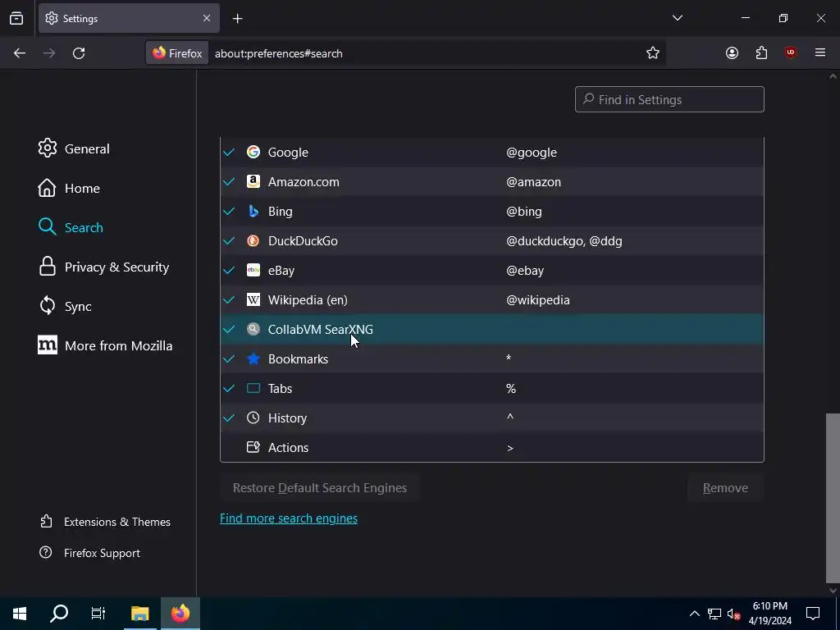This screenshot has height=630, width=840.
Task: Uncheck the Google search engine checkmark
Action: (229, 152)
